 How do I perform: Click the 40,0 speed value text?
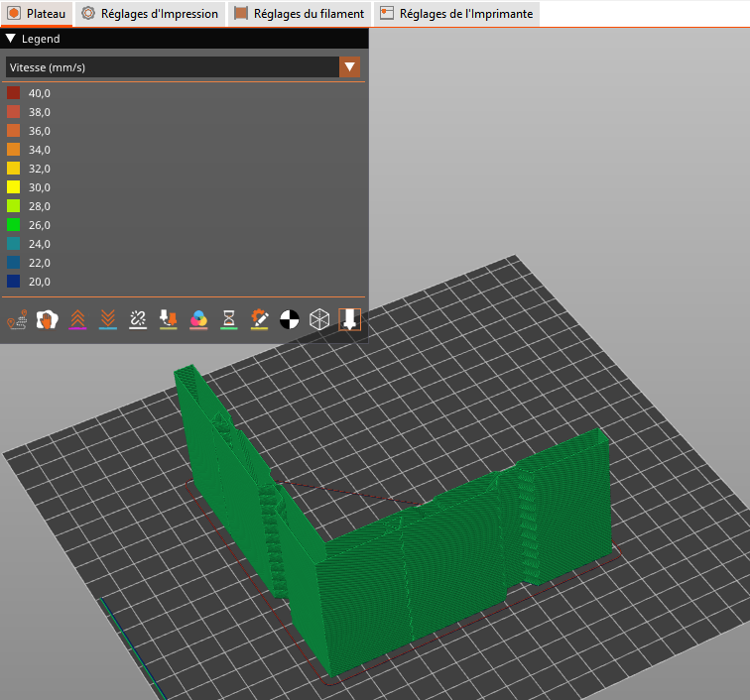coord(40,93)
